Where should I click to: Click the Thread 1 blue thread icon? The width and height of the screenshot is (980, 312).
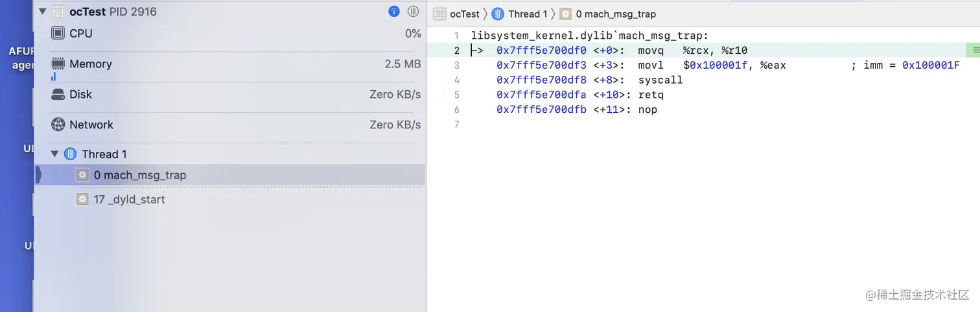tap(71, 154)
